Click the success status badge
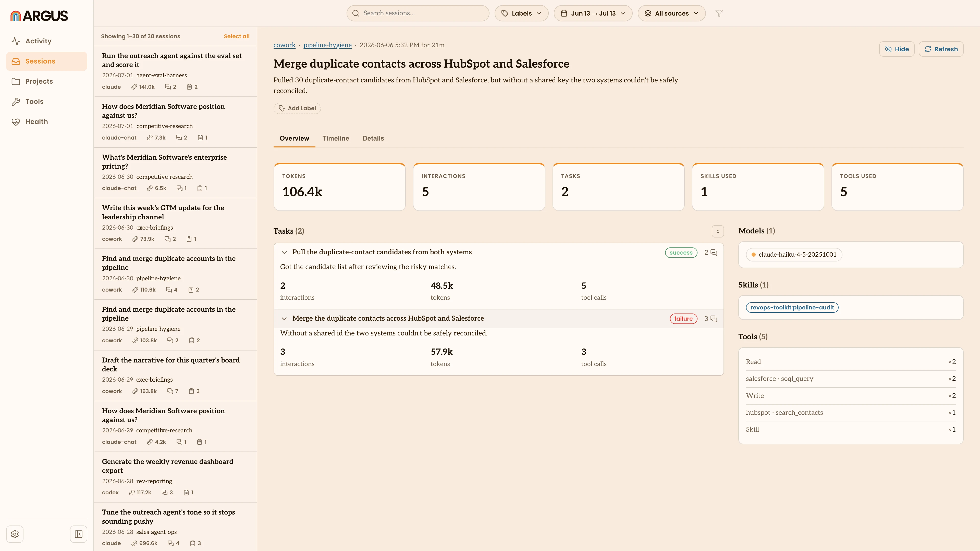The image size is (980, 551). (x=681, y=253)
